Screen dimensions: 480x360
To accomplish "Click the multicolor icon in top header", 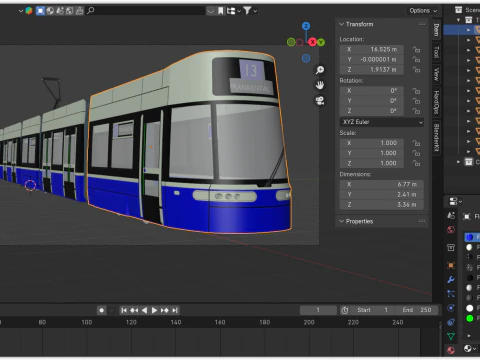I will [x=29, y=11].
